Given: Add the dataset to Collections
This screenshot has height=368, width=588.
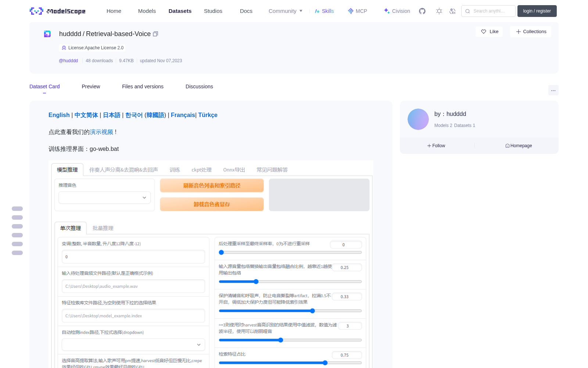Looking at the screenshot, I should coord(531,32).
